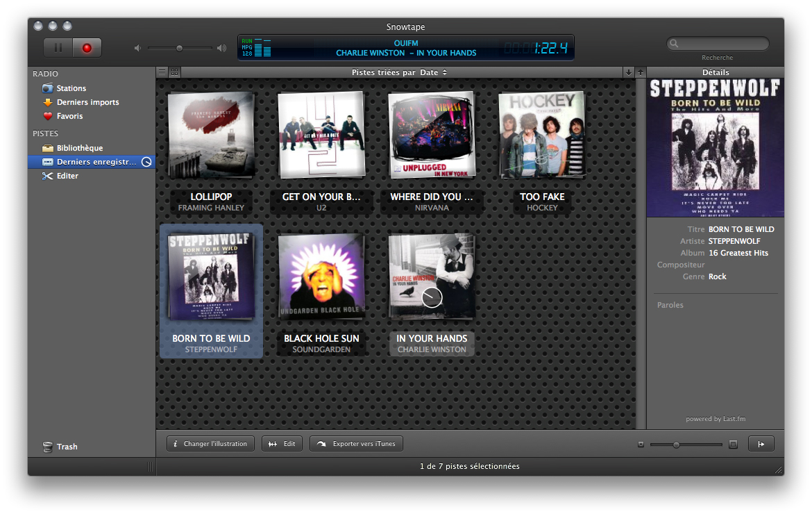
Task: Select the Soundgarden Black Hole Sun cover
Action: 321,276
